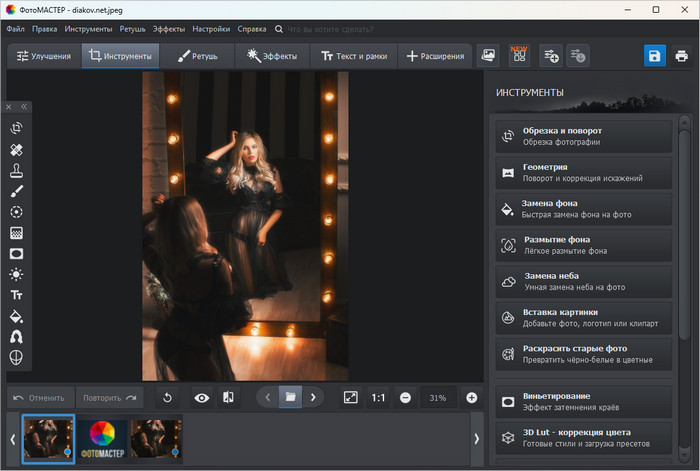Select the clone stamp tool
Image resolution: width=700 pixels, height=471 pixels.
[17, 170]
